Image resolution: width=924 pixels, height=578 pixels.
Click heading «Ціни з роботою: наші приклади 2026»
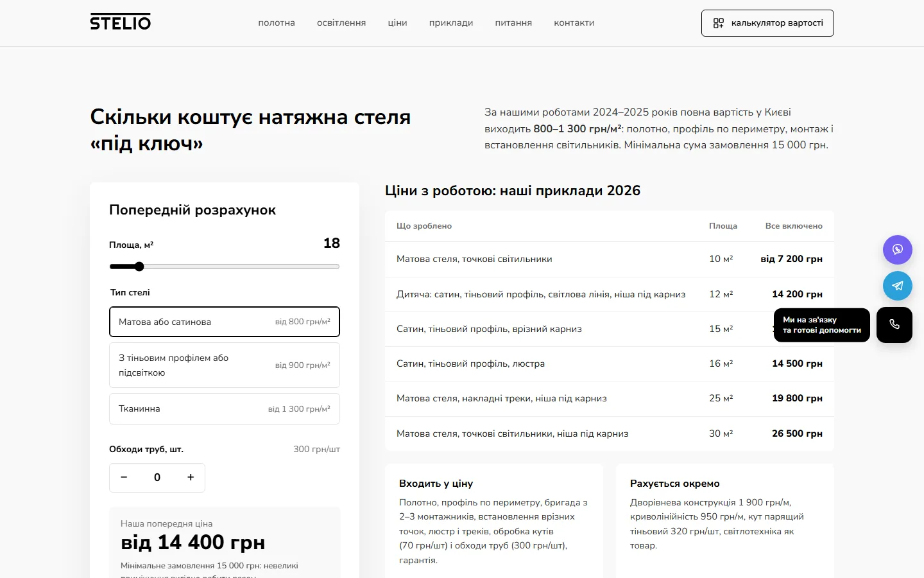513,191
